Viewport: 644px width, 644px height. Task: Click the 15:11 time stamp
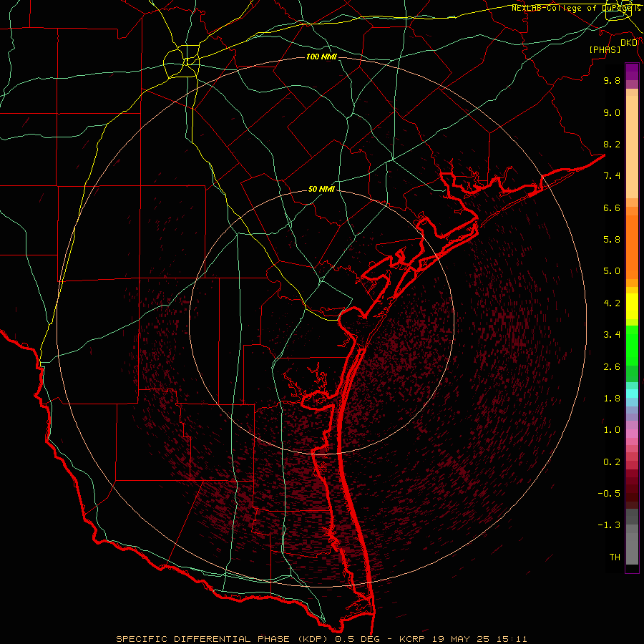[x=511, y=639]
